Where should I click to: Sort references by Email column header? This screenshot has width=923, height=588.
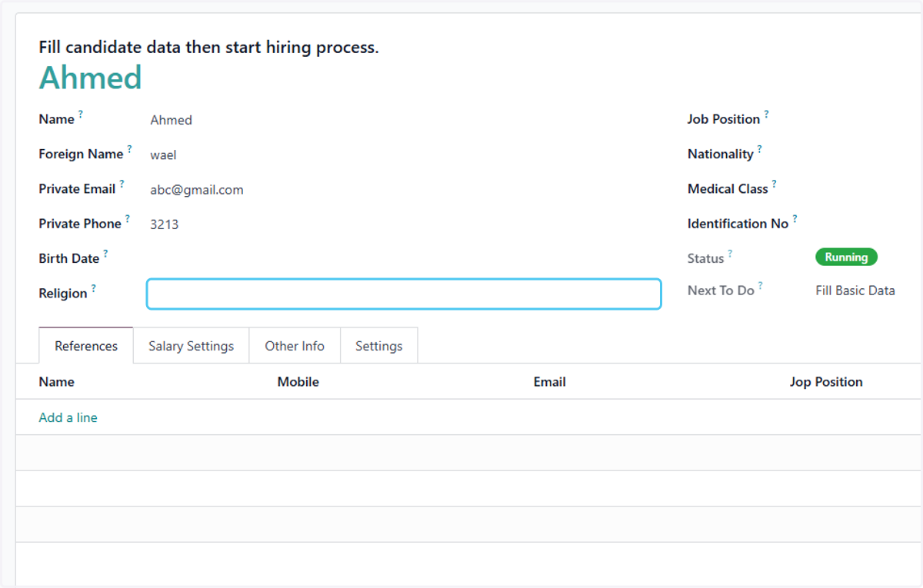coord(550,381)
